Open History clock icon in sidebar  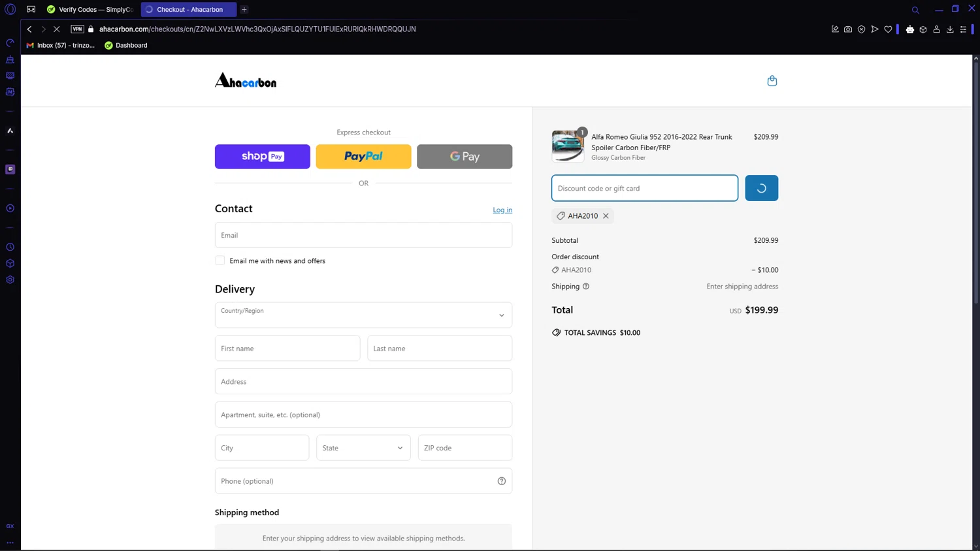[10, 247]
